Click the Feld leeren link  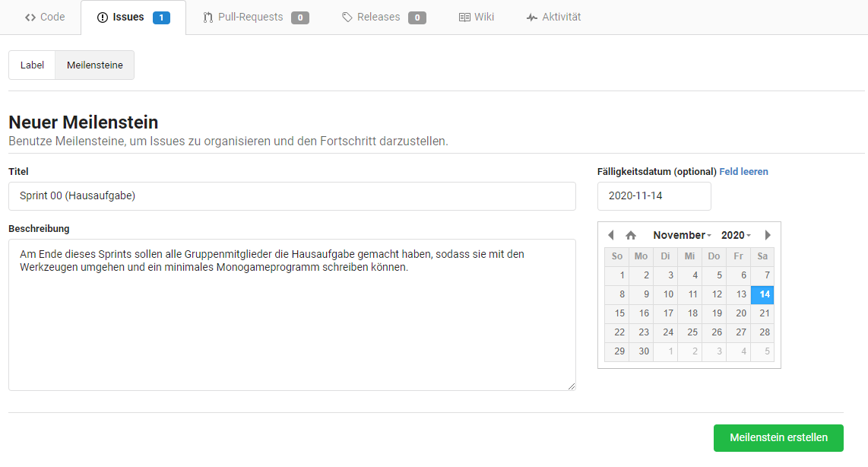743,172
